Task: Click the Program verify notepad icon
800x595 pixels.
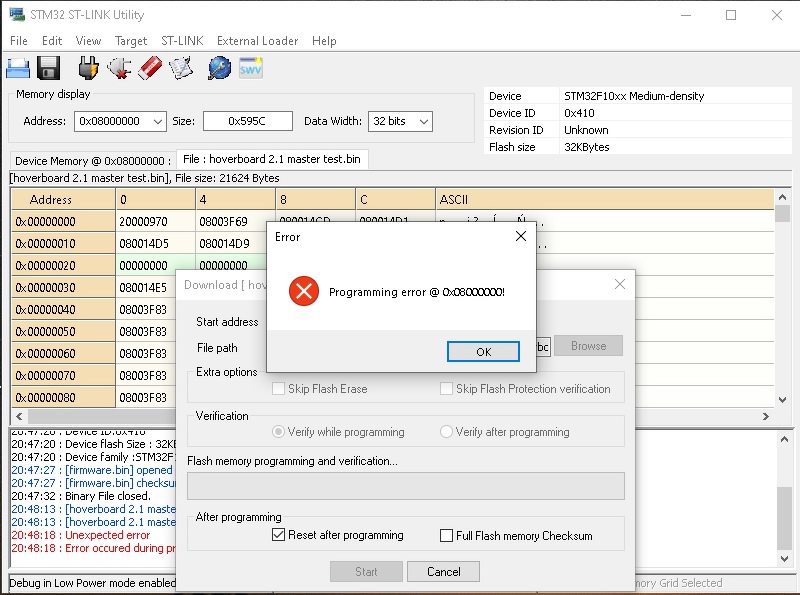Action: tap(181, 68)
